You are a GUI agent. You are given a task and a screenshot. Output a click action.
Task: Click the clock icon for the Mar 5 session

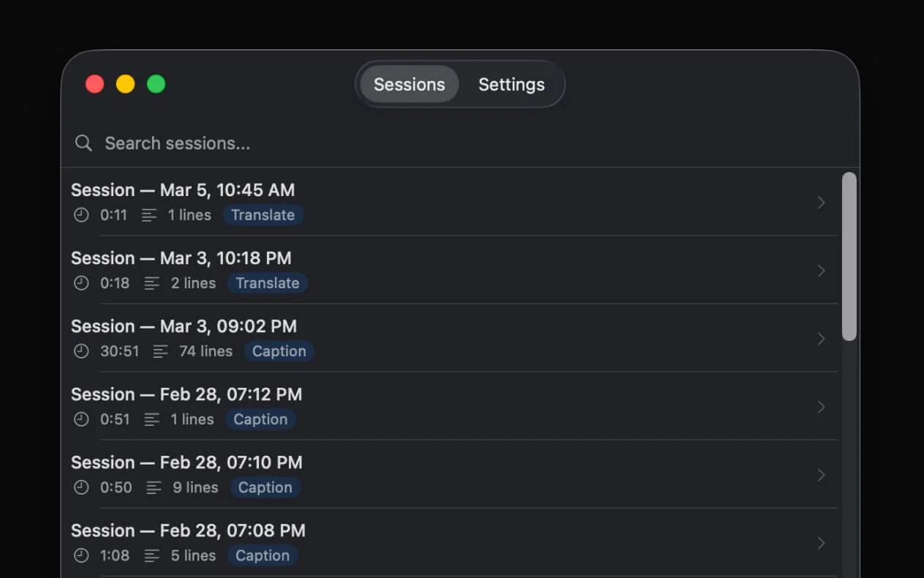81,215
